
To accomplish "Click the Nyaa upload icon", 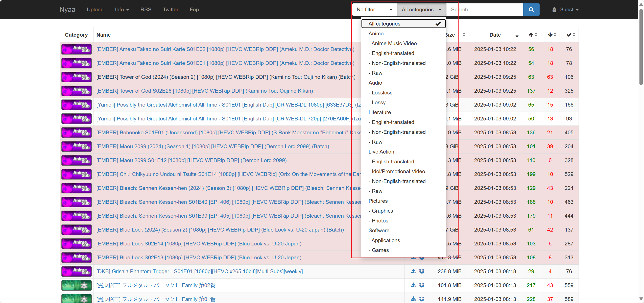I will (x=95, y=9).
